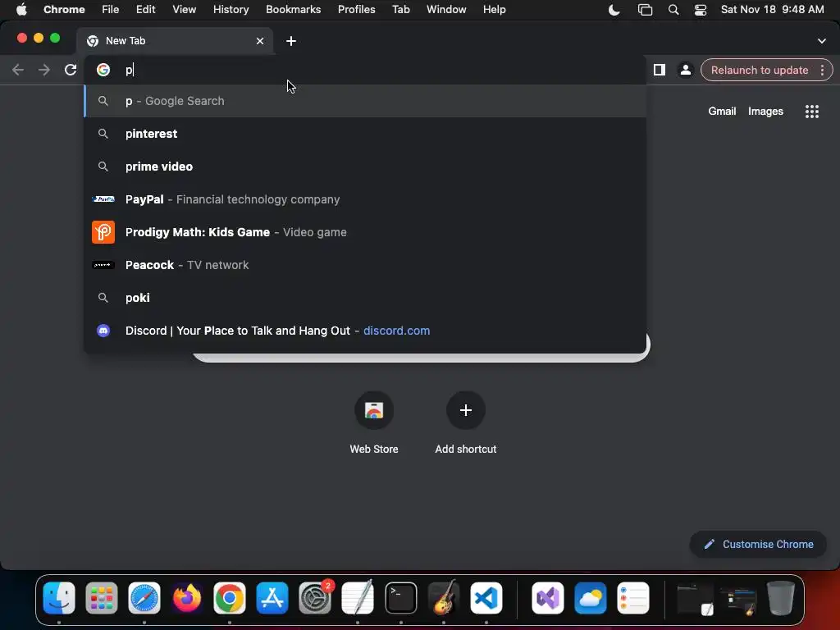Open the Help menu
The width and height of the screenshot is (840, 630).
click(x=494, y=10)
